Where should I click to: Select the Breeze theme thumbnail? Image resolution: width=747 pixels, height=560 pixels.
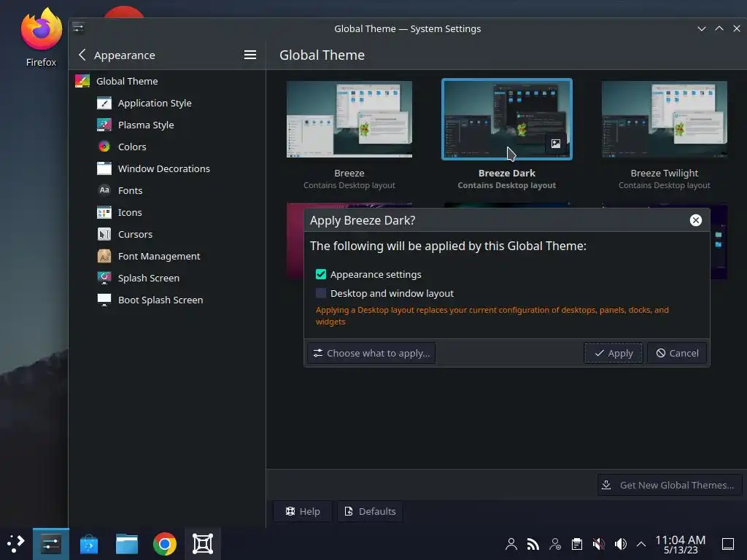point(349,119)
